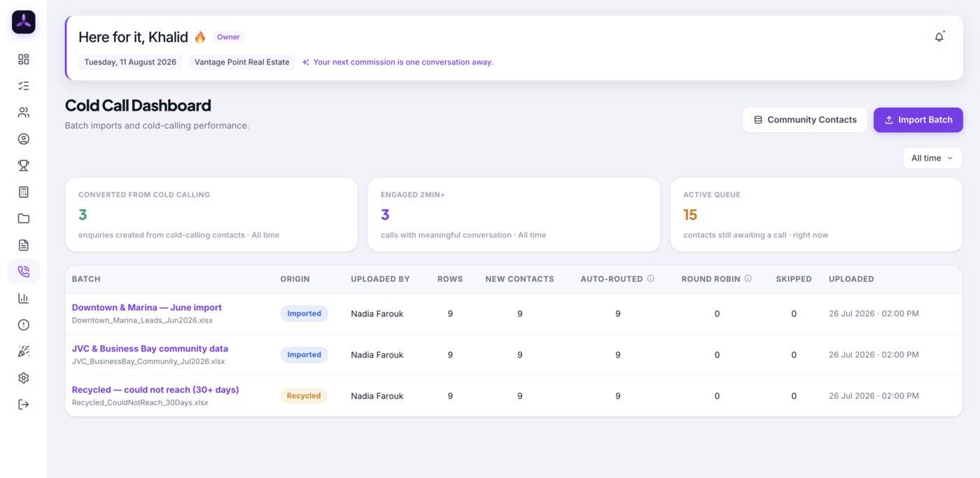Click JVC_BusinessBay_Community_Jul2026.xlsx file name
This screenshot has height=478, width=980.
148,362
